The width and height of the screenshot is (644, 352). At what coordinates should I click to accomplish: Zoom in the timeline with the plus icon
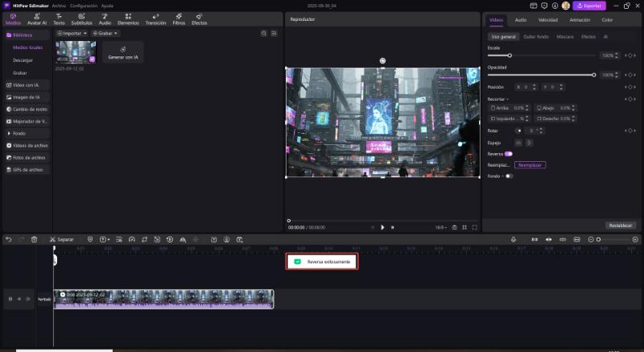click(634, 239)
